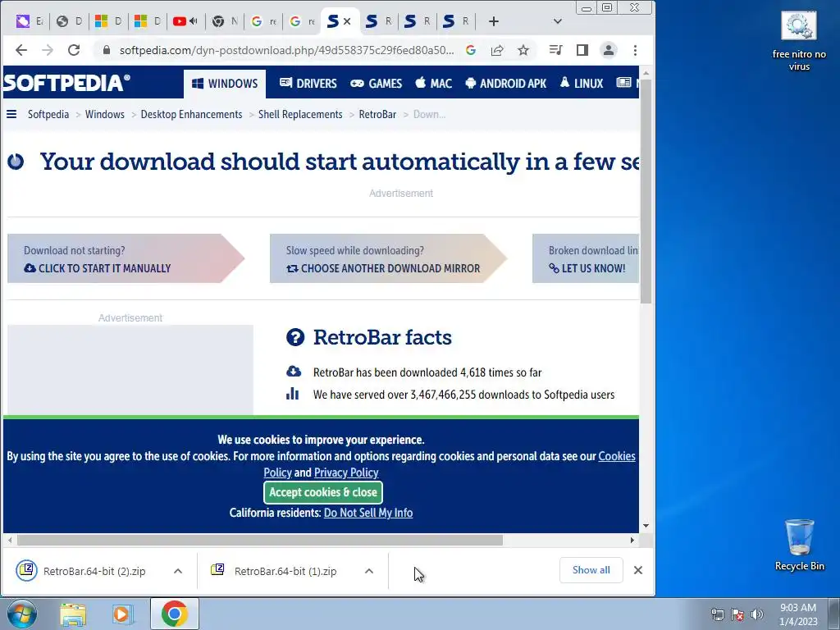This screenshot has height=630, width=840.
Task: Open the Windows Start menu
Action: 21,614
